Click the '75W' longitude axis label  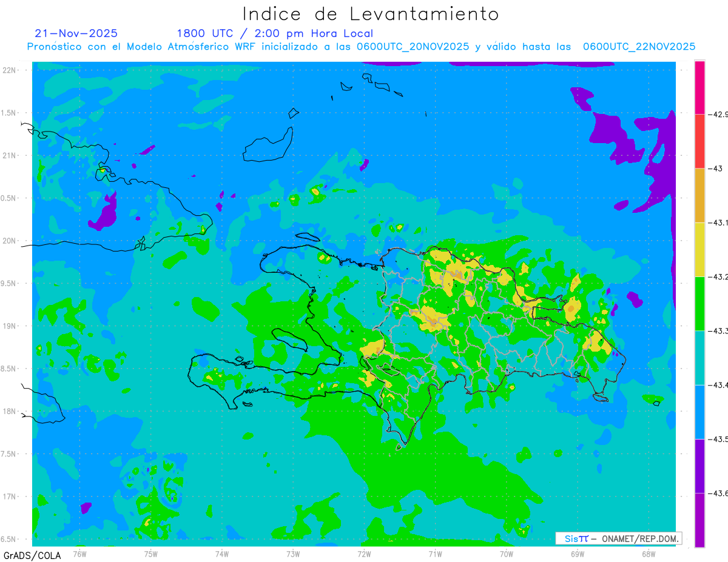click(x=151, y=554)
